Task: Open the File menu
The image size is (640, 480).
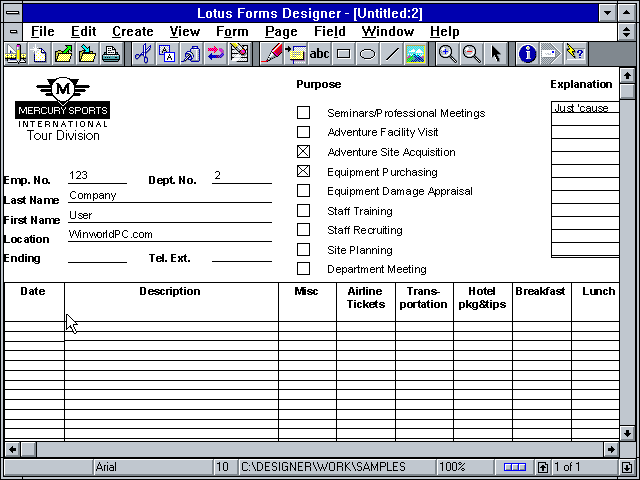Action: coord(42,32)
